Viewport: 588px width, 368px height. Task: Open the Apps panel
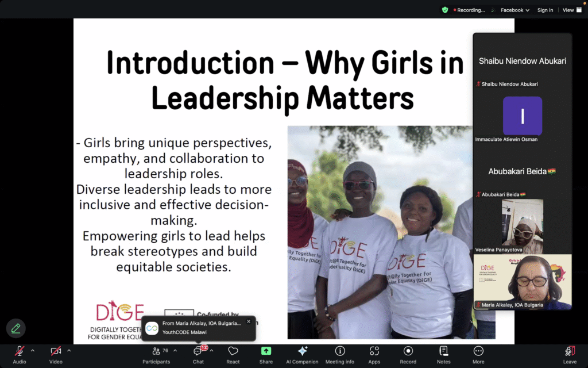coord(374,351)
